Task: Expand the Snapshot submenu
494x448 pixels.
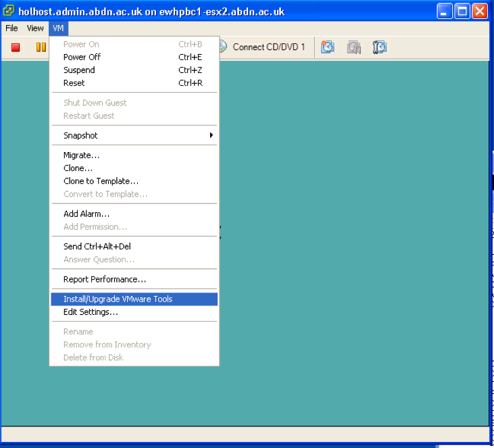Action: point(135,135)
